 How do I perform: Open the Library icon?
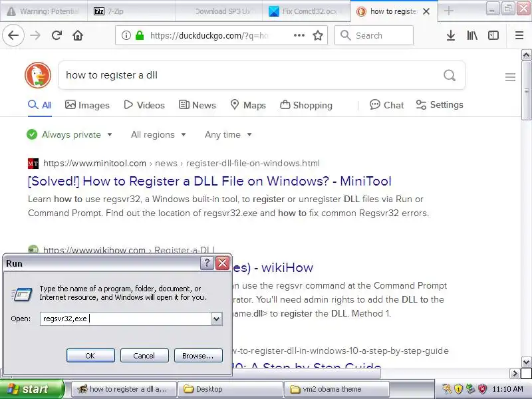(472, 35)
